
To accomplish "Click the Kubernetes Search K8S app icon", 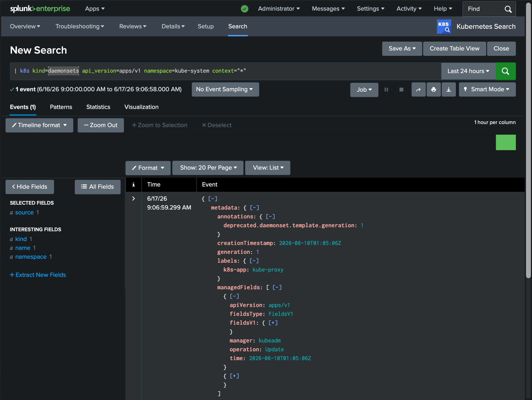I will point(444,27).
